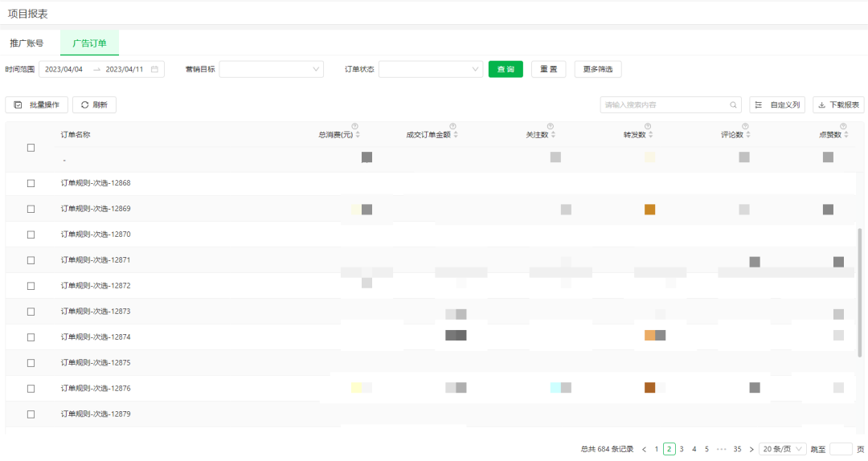The width and height of the screenshot is (868, 461).
Task: Sort by 点赞数 column arrows
Action: tap(845, 134)
